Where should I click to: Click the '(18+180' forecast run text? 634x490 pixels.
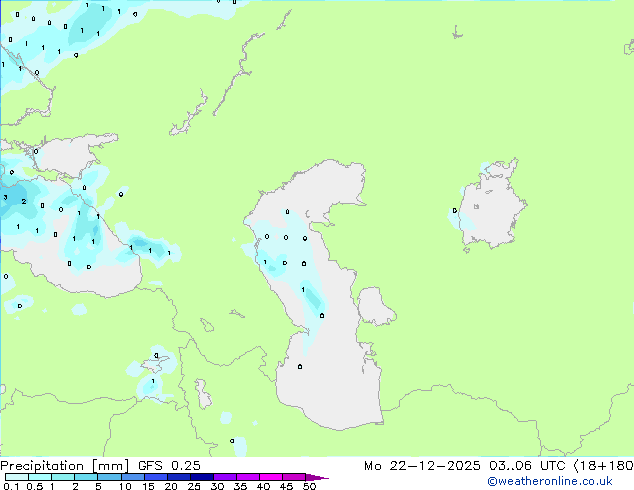pos(603,466)
